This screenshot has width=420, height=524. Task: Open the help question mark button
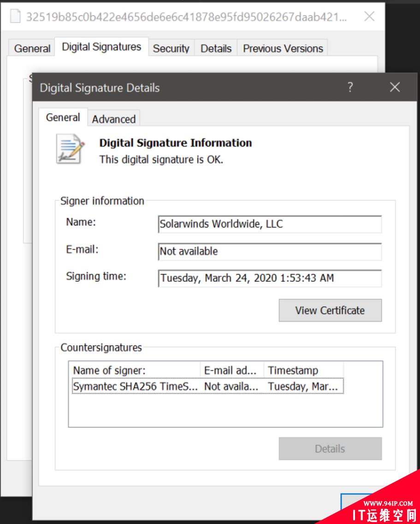(350, 87)
